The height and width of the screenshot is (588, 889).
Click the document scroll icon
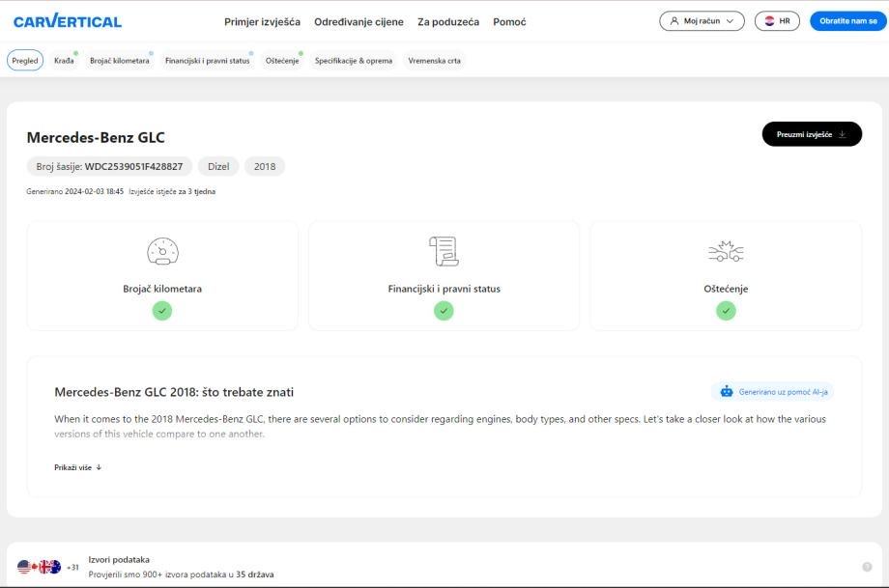click(444, 251)
